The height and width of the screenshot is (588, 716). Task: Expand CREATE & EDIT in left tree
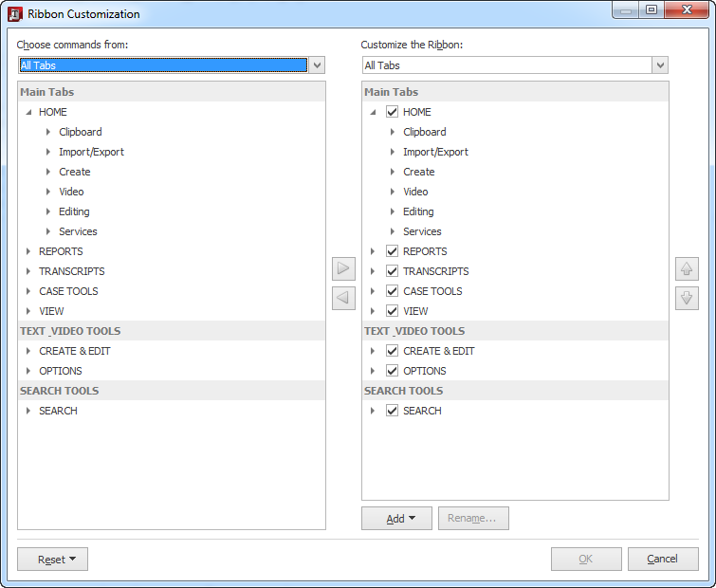(28, 351)
